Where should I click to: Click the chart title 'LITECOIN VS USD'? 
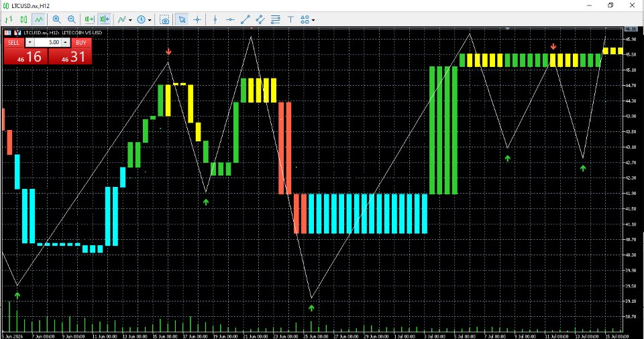click(x=82, y=32)
